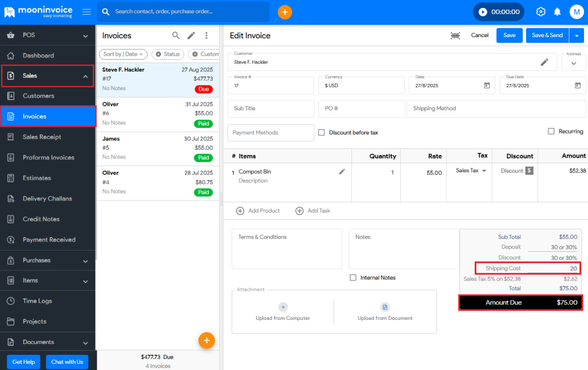Expand the Address chevron dropdown

pyautogui.click(x=573, y=63)
